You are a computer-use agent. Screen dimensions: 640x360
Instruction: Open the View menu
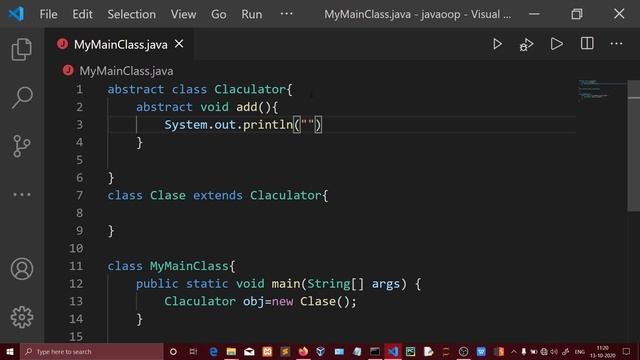click(x=183, y=14)
